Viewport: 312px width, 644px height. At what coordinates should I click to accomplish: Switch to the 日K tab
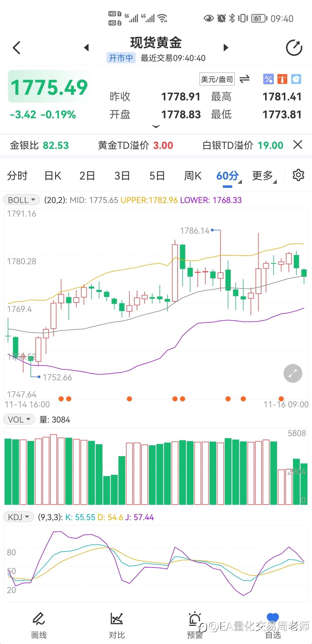[x=53, y=176]
